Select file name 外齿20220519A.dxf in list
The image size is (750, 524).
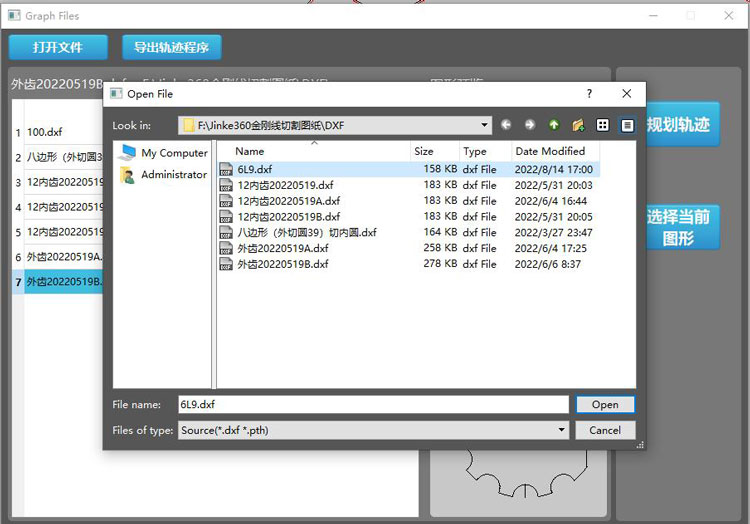(x=283, y=248)
